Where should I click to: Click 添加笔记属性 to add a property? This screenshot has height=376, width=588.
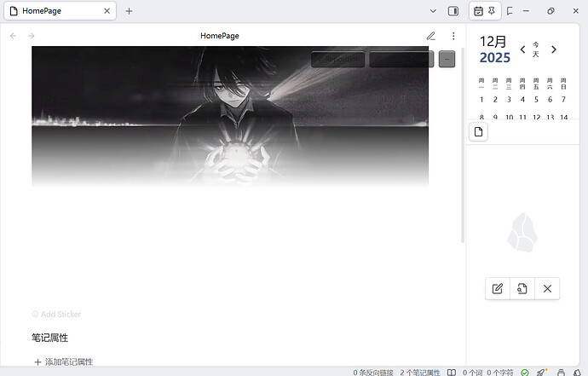(x=63, y=362)
